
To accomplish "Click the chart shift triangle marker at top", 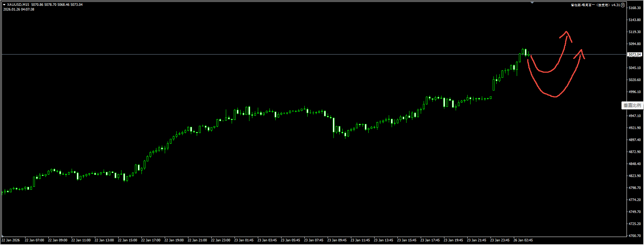I will coord(532,3).
